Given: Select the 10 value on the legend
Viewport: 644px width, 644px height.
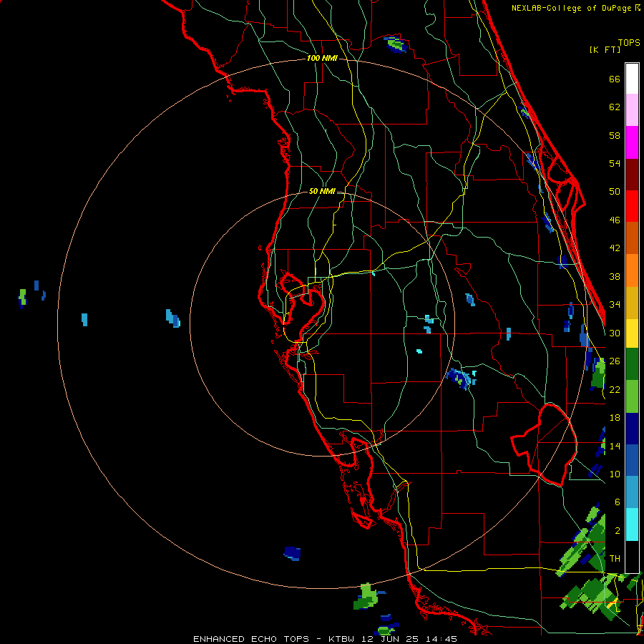Looking at the screenshot, I should tap(615, 474).
